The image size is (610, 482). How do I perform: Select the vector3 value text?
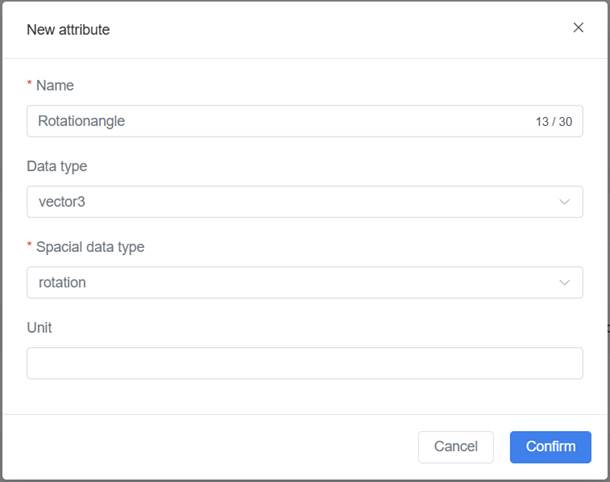click(x=64, y=202)
